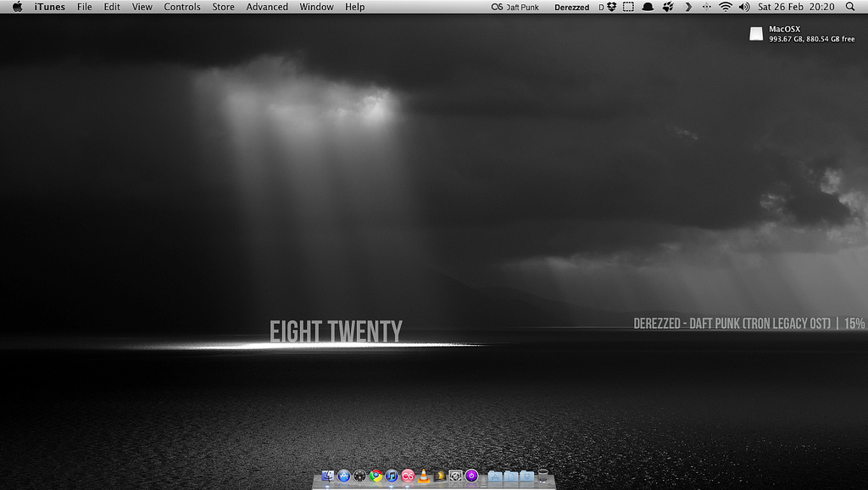The width and height of the screenshot is (868, 490).
Task: Click the iTunes dock icon
Action: point(392,476)
